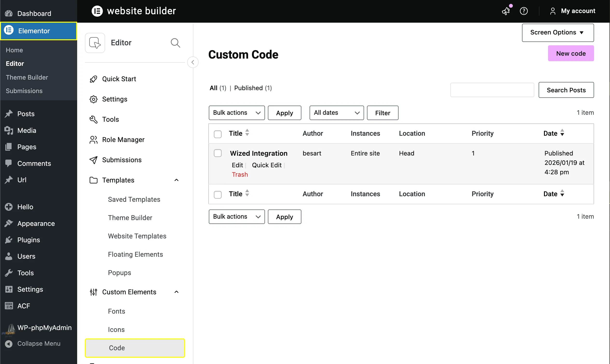The height and width of the screenshot is (364, 610).
Task: Tick the select-all checkbox in bottom table row
Action: click(217, 194)
